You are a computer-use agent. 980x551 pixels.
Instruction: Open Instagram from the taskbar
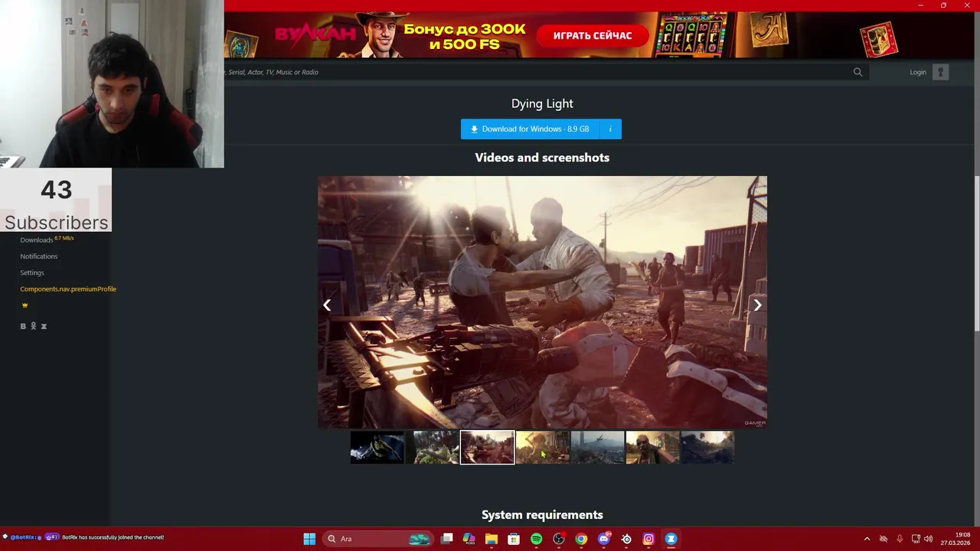[648, 539]
